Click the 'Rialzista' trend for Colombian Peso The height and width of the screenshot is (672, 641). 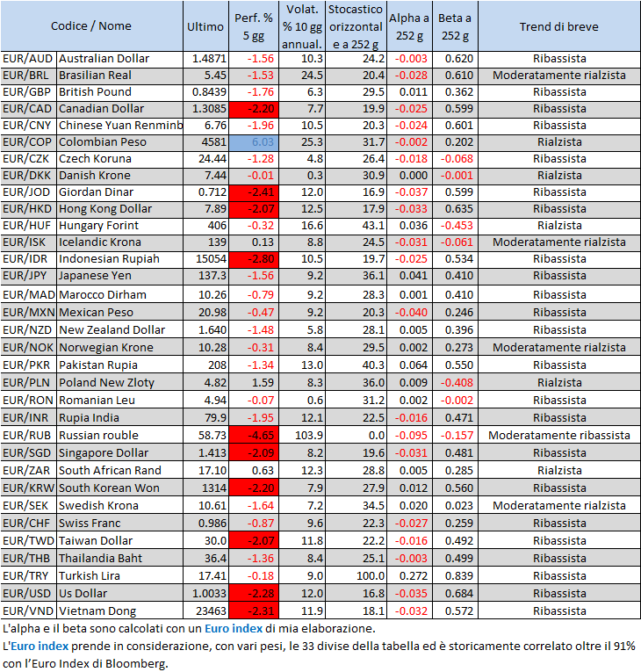pyautogui.click(x=559, y=142)
